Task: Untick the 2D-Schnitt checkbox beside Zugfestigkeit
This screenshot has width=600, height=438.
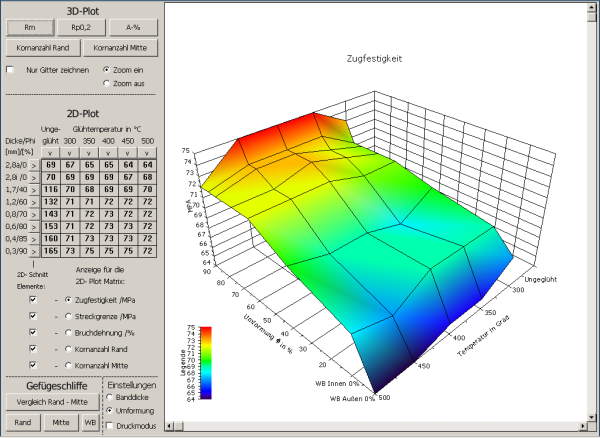Action: 33,299
